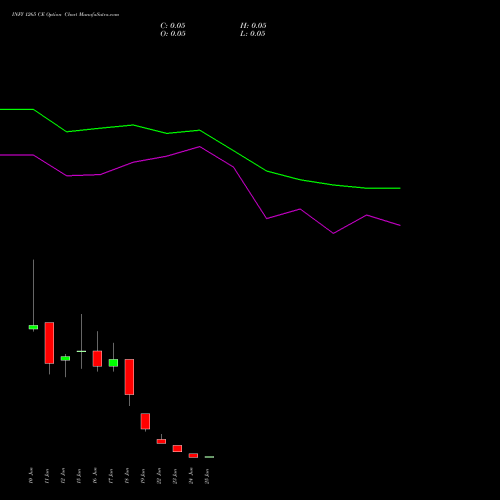This screenshot has height=500, width=500.
Task: Click the 'C: 0.05' close value
Action: 173,26
